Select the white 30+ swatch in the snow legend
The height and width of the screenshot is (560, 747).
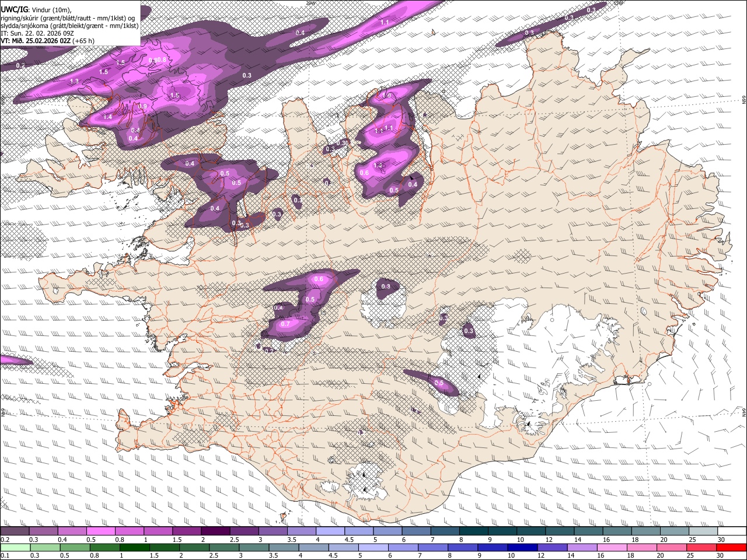click(731, 531)
